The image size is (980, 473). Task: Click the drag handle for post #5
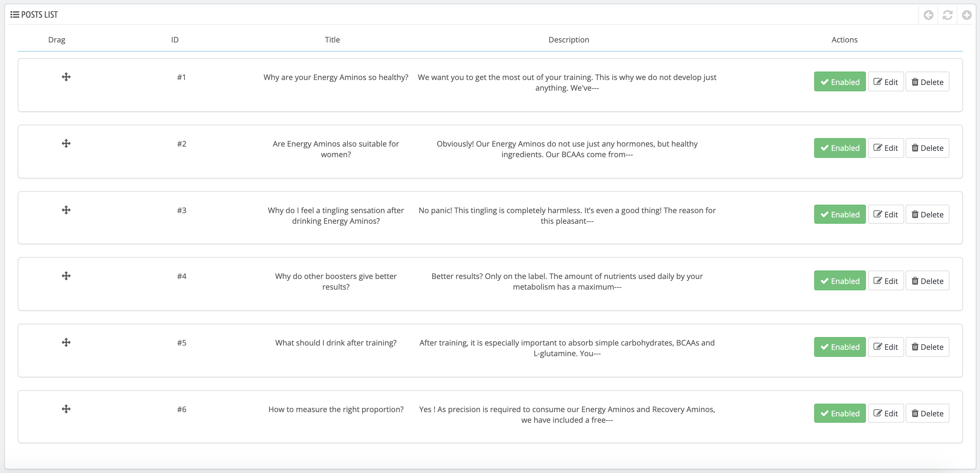coord(66,343)
